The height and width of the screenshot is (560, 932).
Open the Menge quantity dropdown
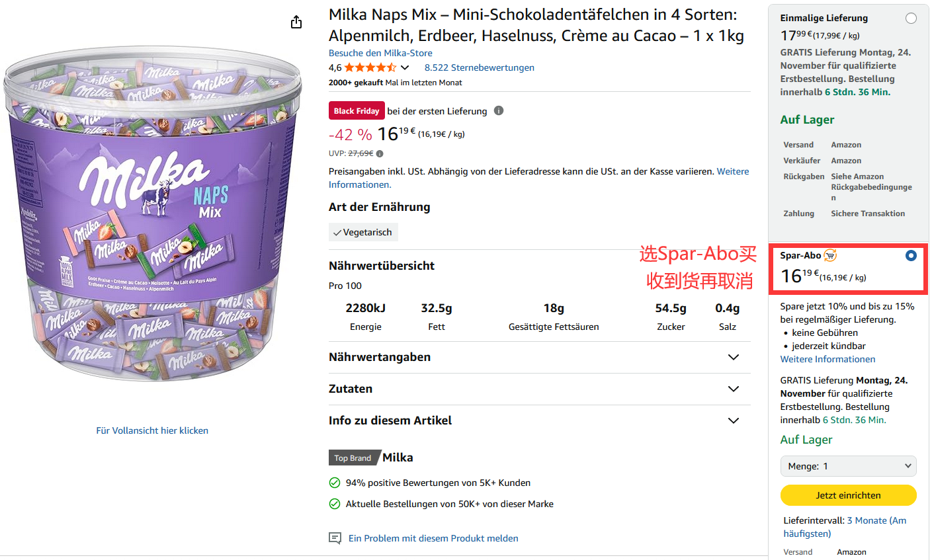(x=848, y=466)
